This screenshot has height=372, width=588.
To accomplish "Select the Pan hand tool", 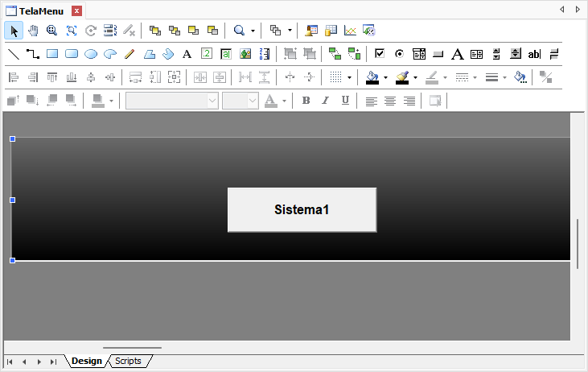I will point(32,31).
